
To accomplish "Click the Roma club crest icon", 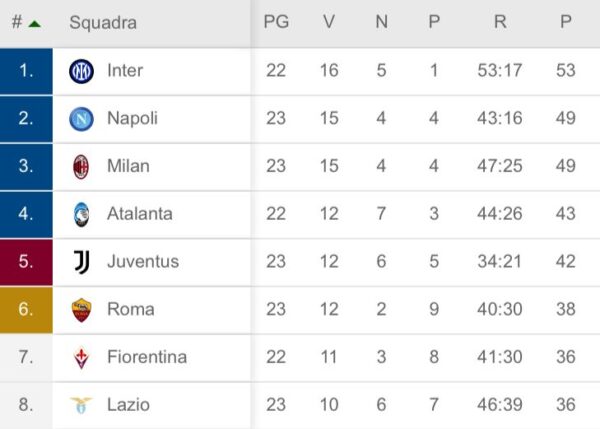I will tap(81, 310).
